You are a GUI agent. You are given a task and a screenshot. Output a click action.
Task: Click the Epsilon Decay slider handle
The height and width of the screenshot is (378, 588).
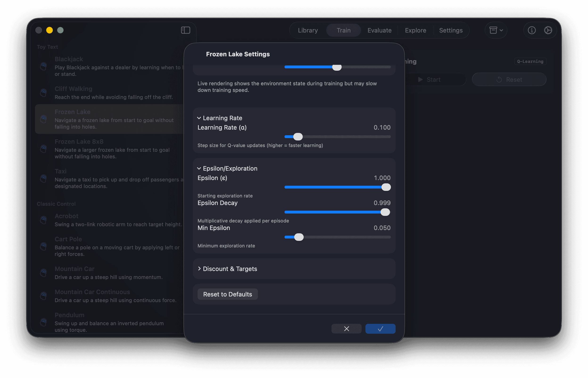[385, 212]
